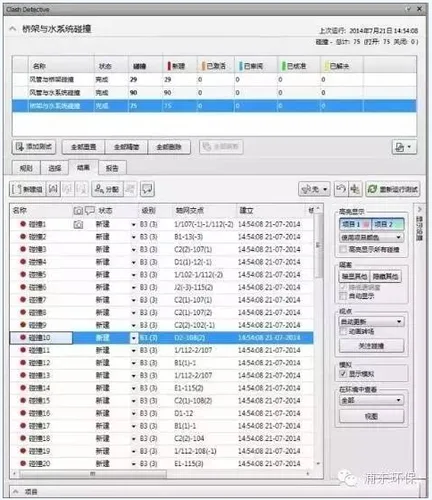432x500 pixels.
Task: Check Animate Transitions (动画转场) checkbox
Action: point(343,331)
